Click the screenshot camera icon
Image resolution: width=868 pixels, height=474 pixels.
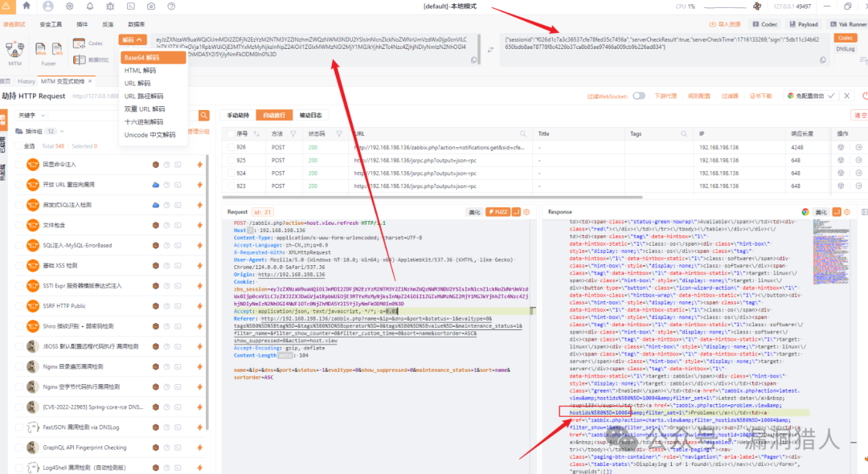point(151,6)
